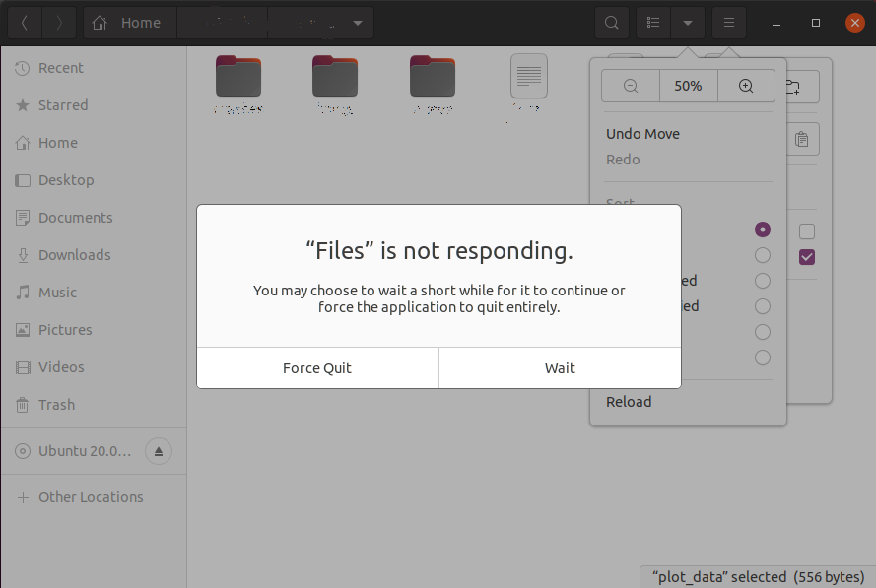Uncheck the purple checked checkbox
876x588 pixels.
[807, 257]
